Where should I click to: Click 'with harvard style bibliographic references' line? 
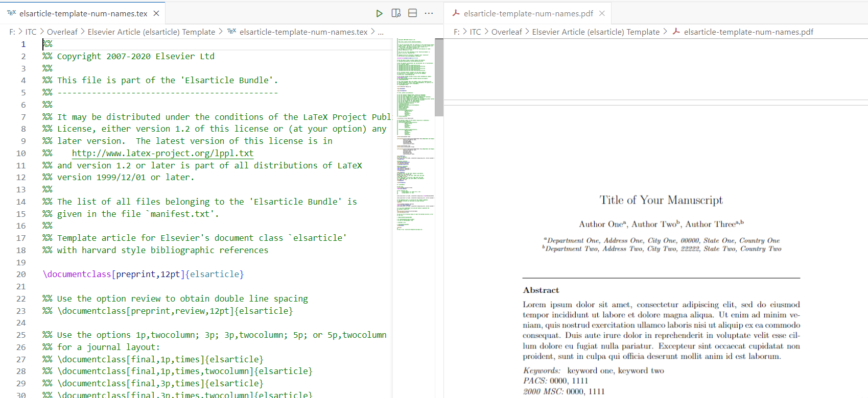(x=155, y=250)
